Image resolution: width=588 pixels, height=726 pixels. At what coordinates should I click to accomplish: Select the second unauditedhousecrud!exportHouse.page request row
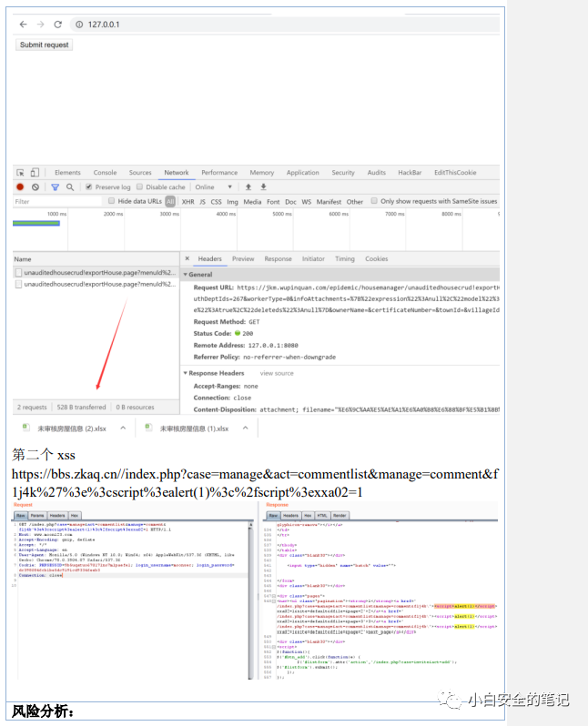(96, 284)
